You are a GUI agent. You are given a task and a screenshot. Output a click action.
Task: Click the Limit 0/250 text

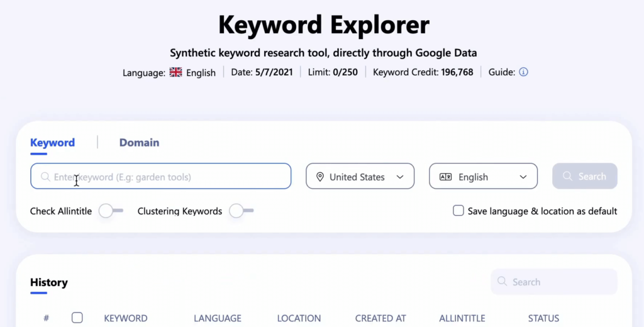333,72
